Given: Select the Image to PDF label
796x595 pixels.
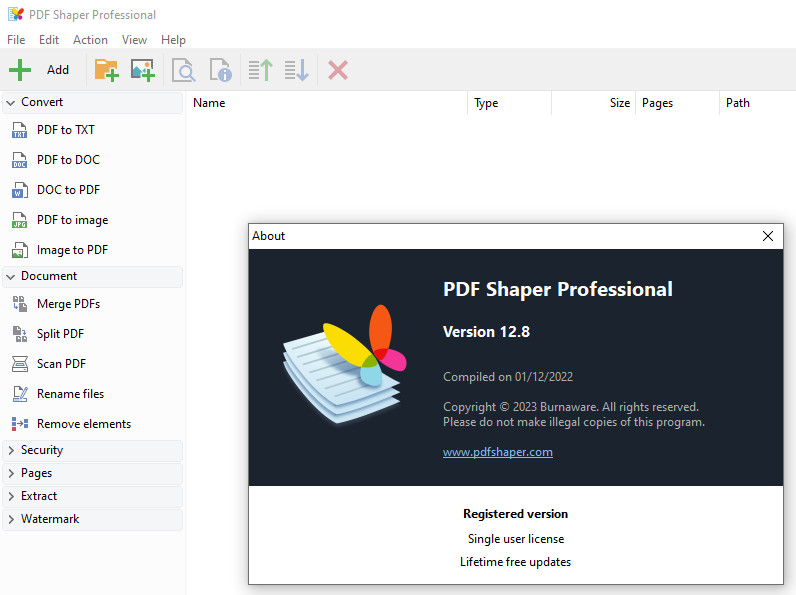Looking at the screenshot, I should [x=72, y=250].
